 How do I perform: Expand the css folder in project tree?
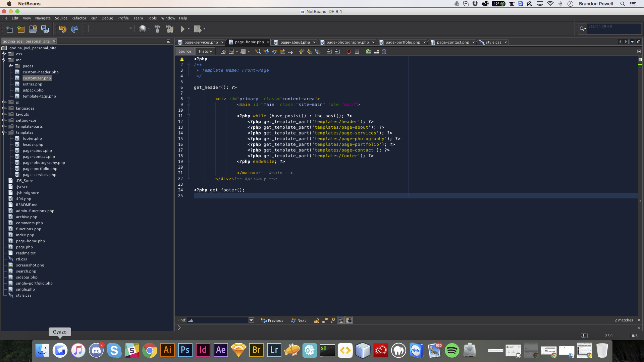tap(4, 54)
